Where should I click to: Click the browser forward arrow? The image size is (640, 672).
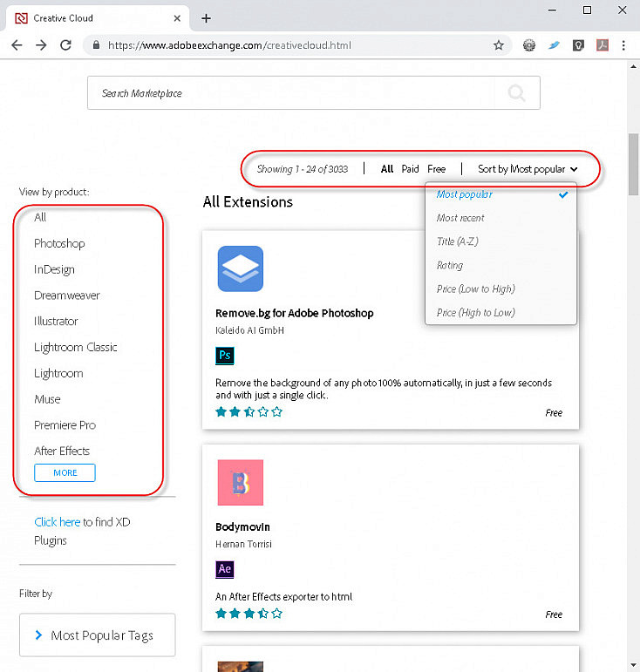[41, 45]
